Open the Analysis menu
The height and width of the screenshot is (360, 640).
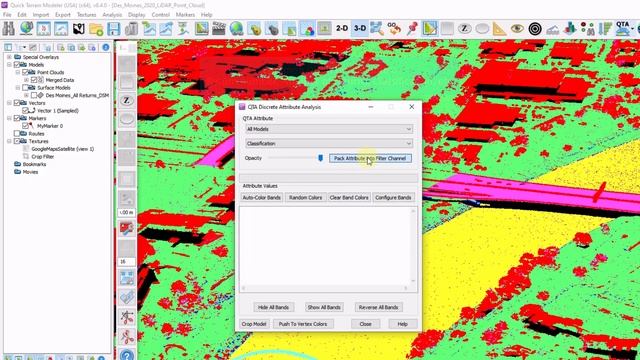(112, 15)
